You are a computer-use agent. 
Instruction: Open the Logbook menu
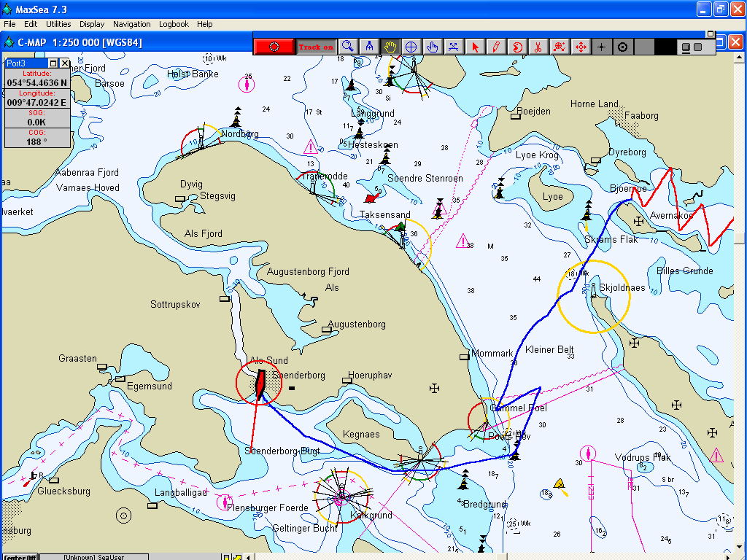[x=174, y=24]
